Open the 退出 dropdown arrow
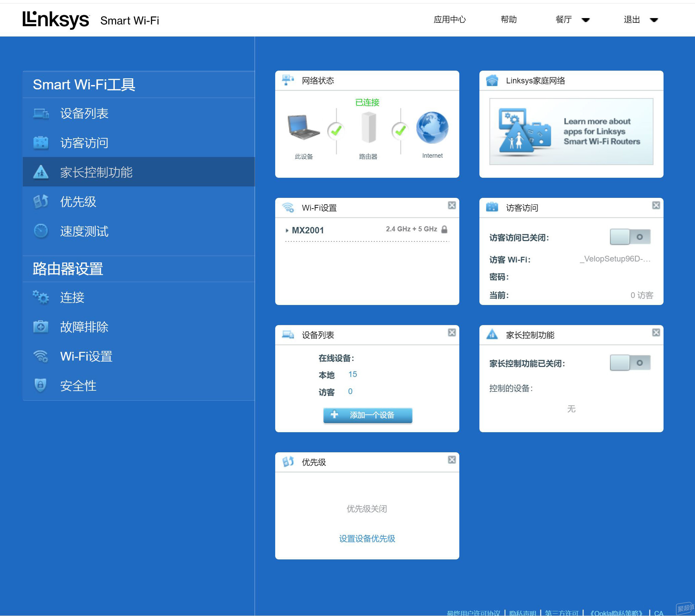695x616 pixels. tap(654, 20)
